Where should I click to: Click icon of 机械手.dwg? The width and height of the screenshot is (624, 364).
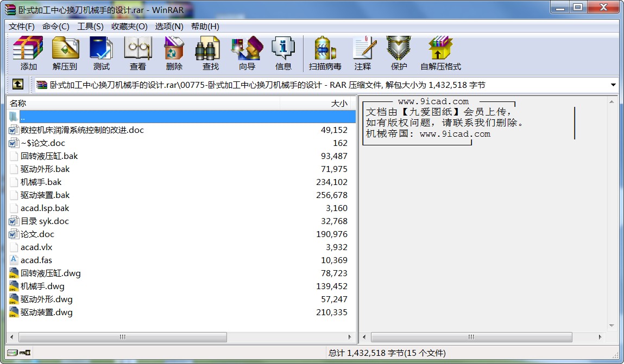point(14,286)
